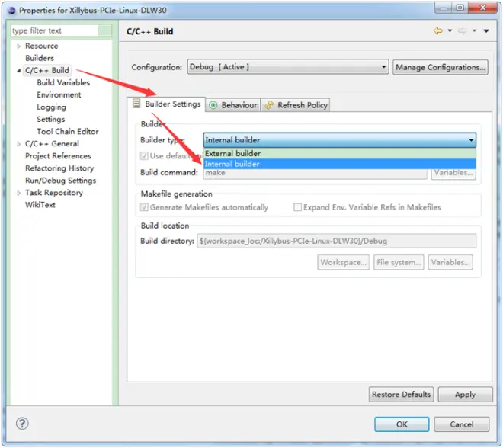Select Task Repository label in tree
This screenshot has width=503, height=448.
(54, 193)
